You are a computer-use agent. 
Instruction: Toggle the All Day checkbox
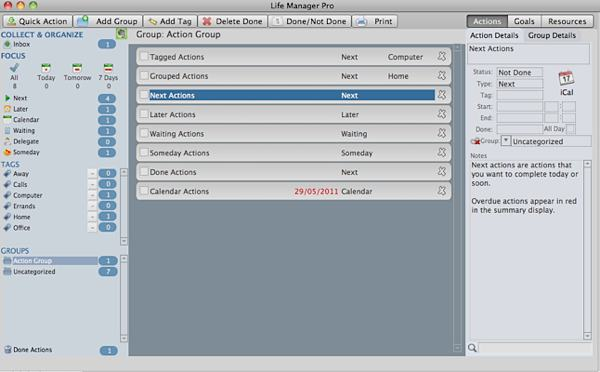coord(571,129)
